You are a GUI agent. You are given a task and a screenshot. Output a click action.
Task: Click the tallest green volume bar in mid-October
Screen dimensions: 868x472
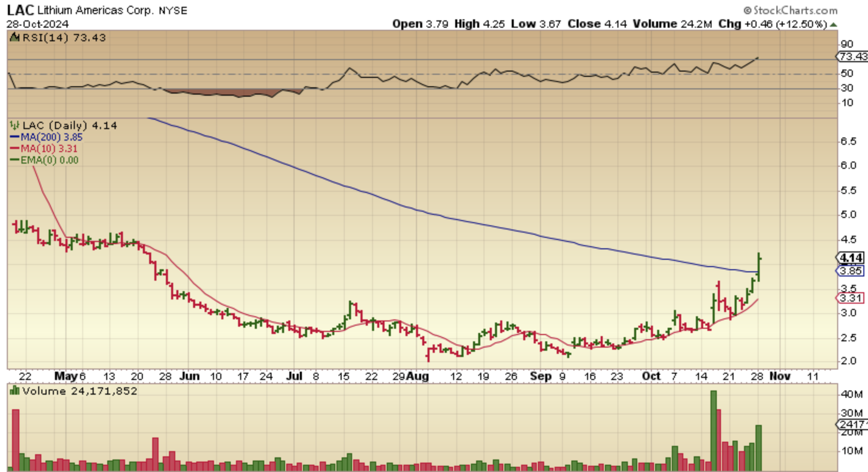(713, 431)
